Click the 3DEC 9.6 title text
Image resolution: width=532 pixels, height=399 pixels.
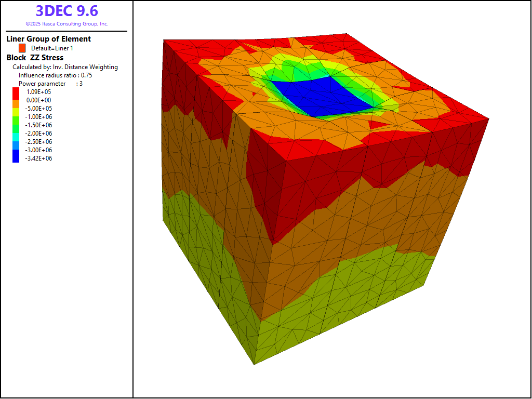pos(66,11)
